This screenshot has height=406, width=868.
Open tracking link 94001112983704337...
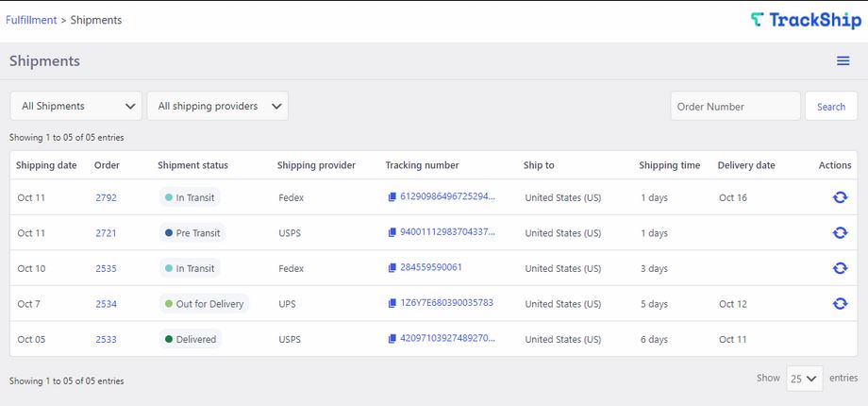pos(447,232)
